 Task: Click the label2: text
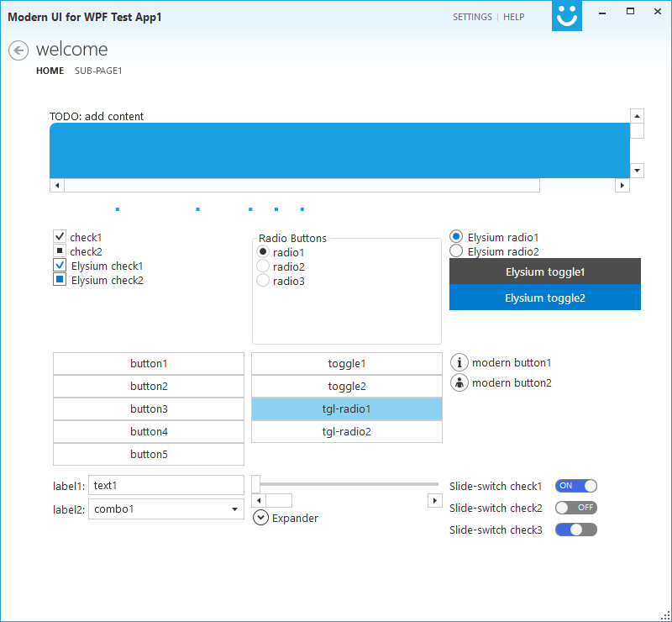(x=69, y=509)
